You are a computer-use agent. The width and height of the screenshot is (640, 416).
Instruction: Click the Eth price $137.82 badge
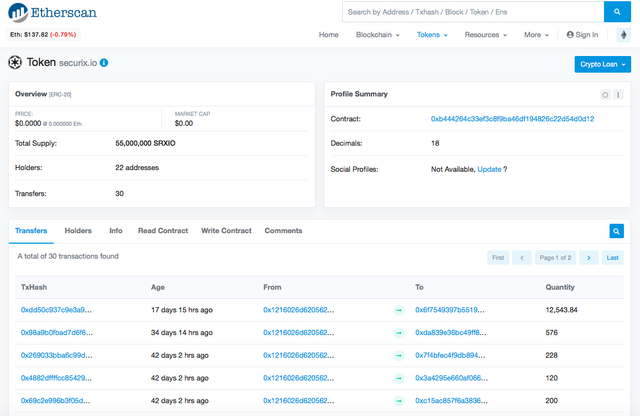pos(43,35)
